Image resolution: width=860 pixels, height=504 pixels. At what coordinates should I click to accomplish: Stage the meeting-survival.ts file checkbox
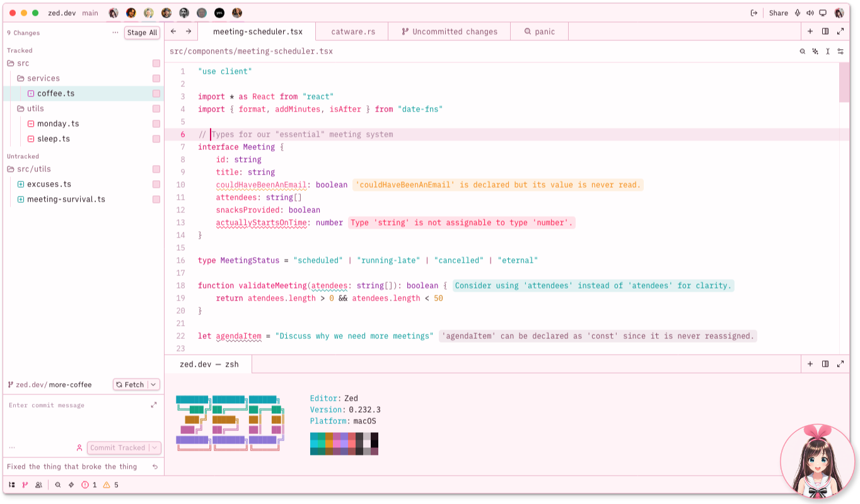(156, 199)
